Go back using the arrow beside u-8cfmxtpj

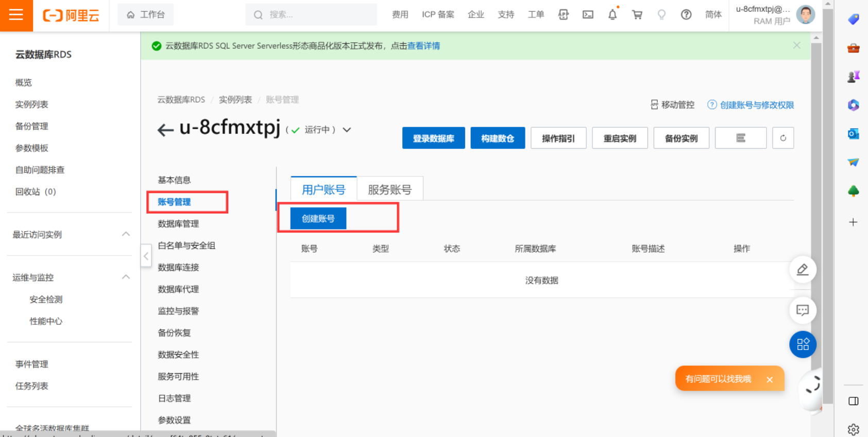(165, 130)
